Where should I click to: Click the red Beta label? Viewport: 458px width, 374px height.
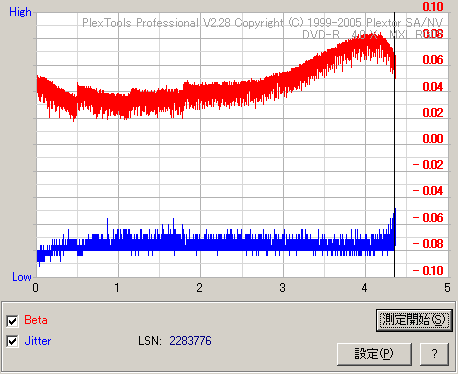tap(36, 320)
